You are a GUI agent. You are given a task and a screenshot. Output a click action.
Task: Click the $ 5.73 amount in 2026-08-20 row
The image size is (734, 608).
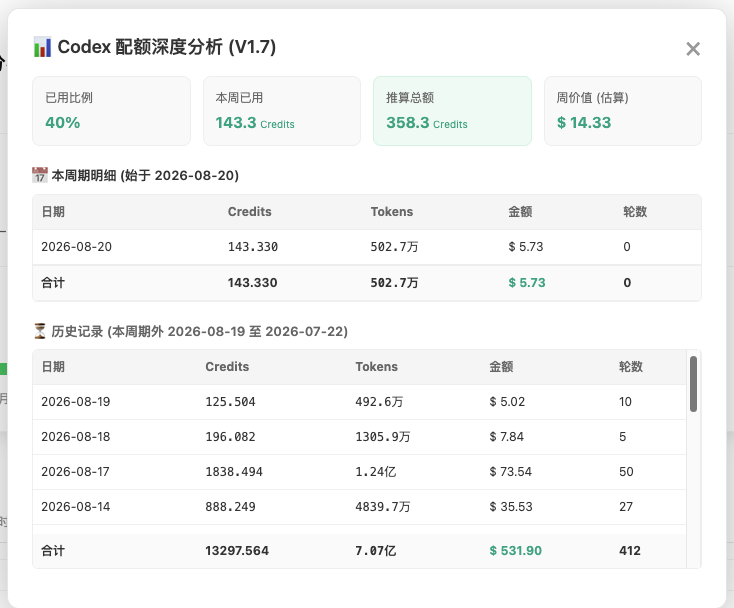(526, 247)
